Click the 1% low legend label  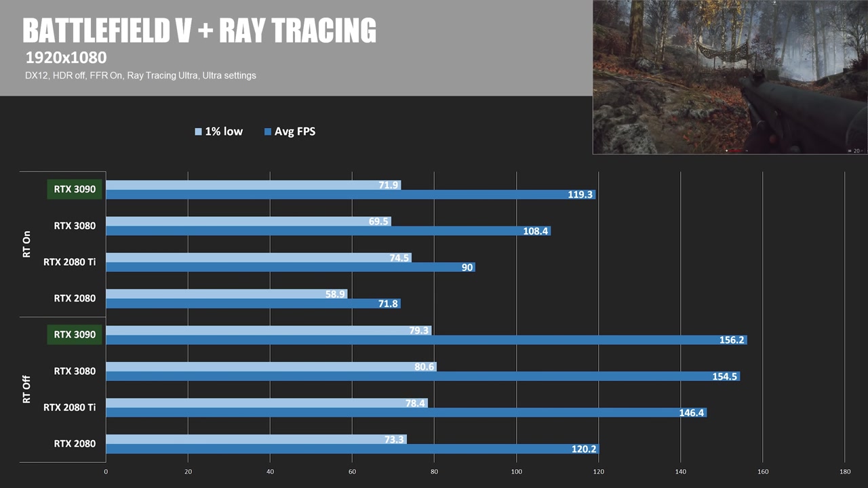224,131
